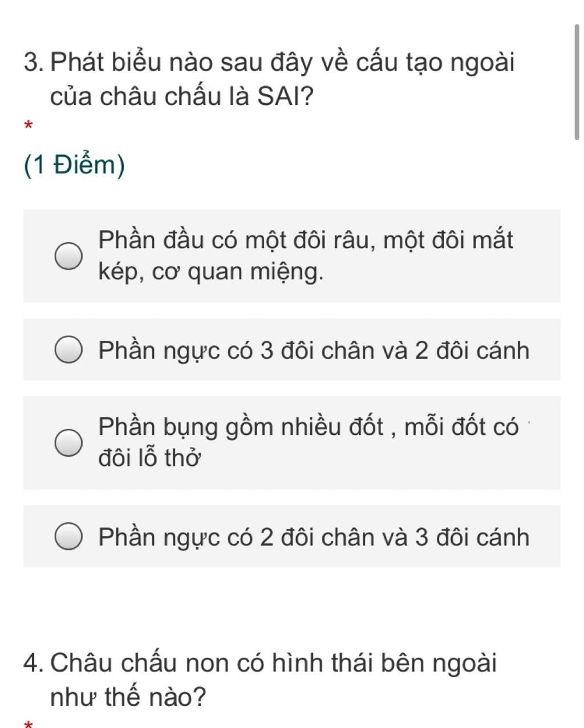Click the label 'Phần ngực có 3 đôi chân và 2 đôi cánh'
Viewport: 584px width, 728px height.
pyautogui.click(x=314, y=350)
